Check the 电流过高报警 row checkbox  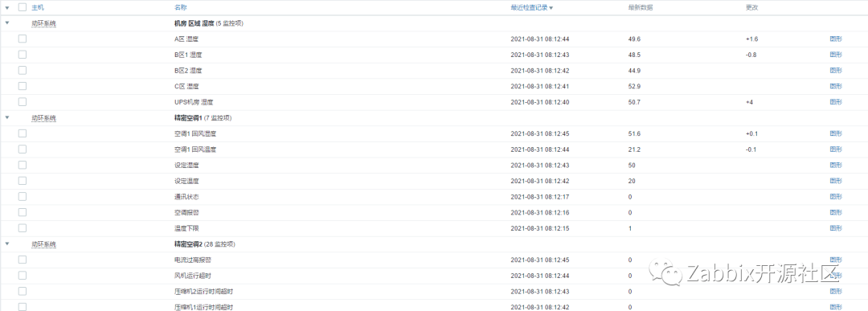23,260
